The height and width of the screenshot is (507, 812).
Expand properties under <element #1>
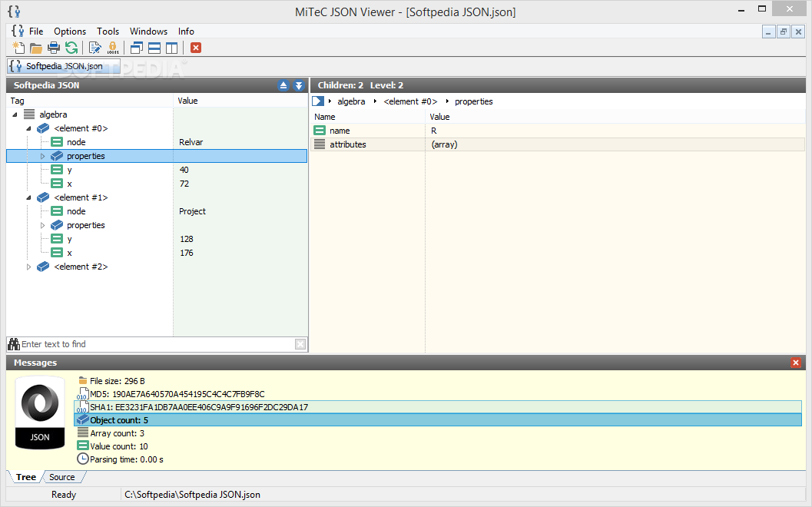(42, 225)
